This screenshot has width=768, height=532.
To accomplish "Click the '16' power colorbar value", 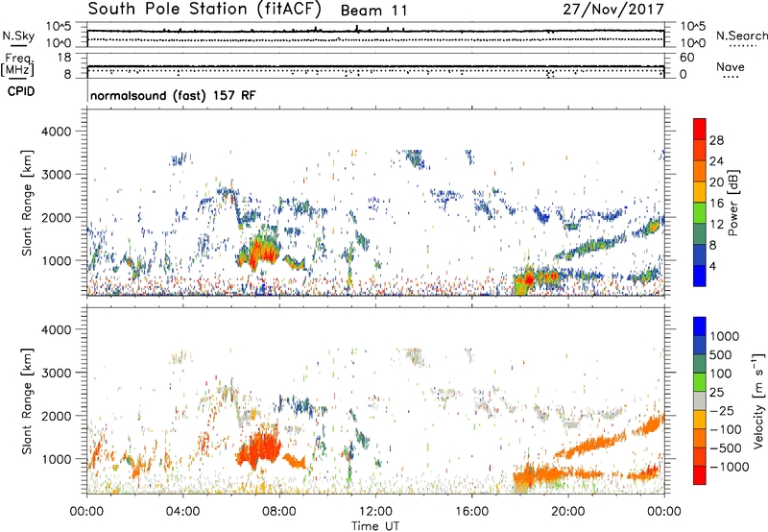I will (x=716, y=204).
